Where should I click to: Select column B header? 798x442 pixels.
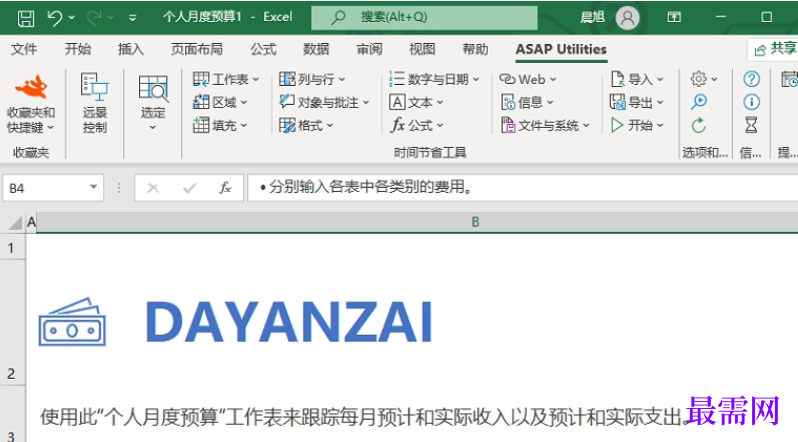pos(475,222)
